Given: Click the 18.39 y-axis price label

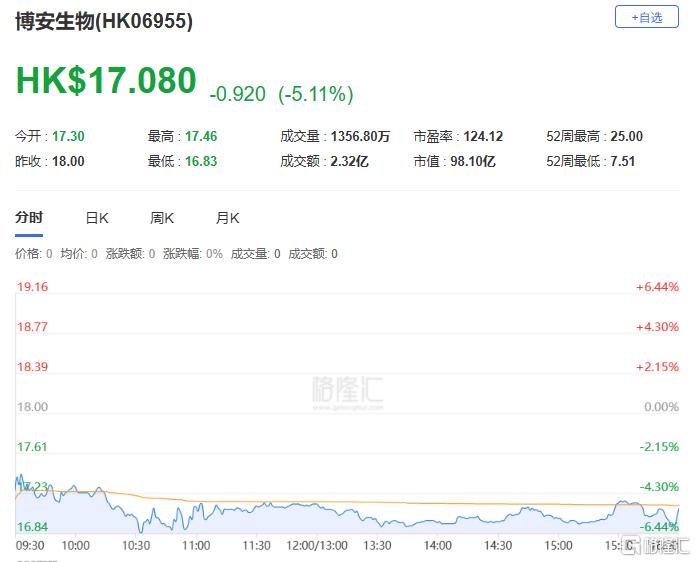Looking at the screenshot, I should (32, 367).
